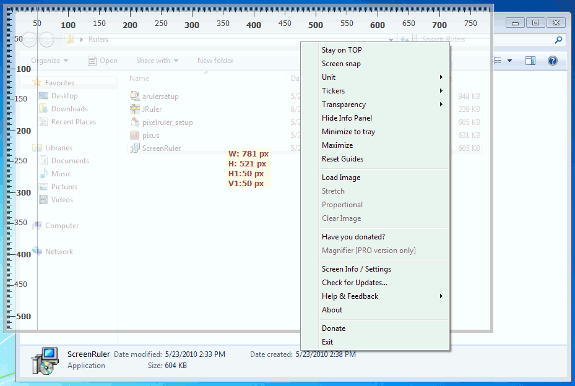
Task: Open the change view dropdown arrow
Action: tap(509, 60)
